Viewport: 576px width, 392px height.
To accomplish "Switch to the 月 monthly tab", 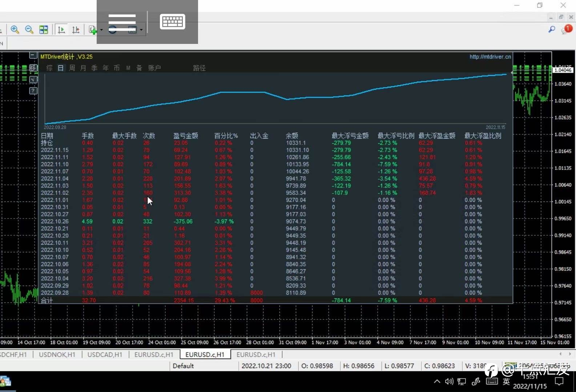I will point(83,68).
